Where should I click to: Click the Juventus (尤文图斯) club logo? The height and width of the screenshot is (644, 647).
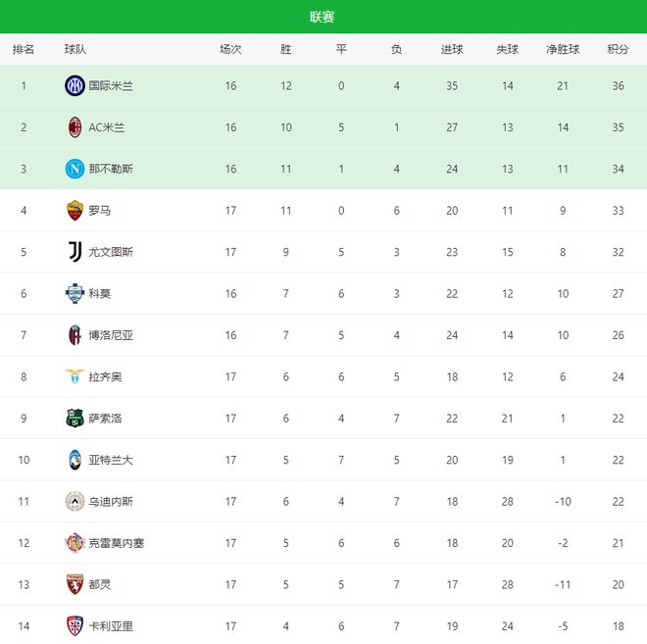[75, 252]
